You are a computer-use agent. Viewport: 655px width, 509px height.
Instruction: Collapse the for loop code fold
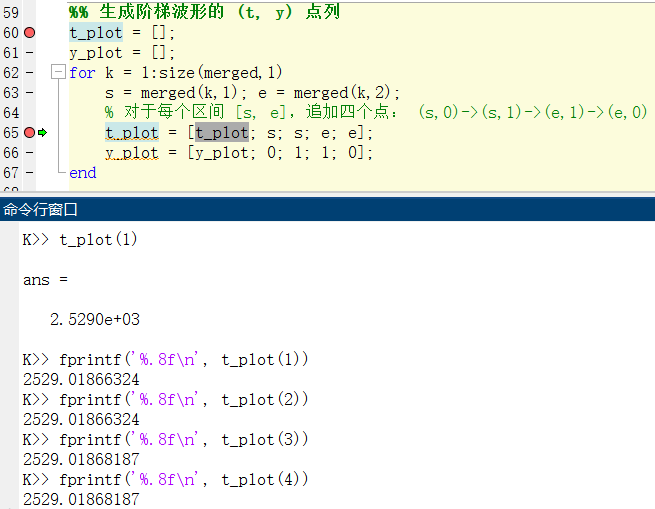coord(58,72)
